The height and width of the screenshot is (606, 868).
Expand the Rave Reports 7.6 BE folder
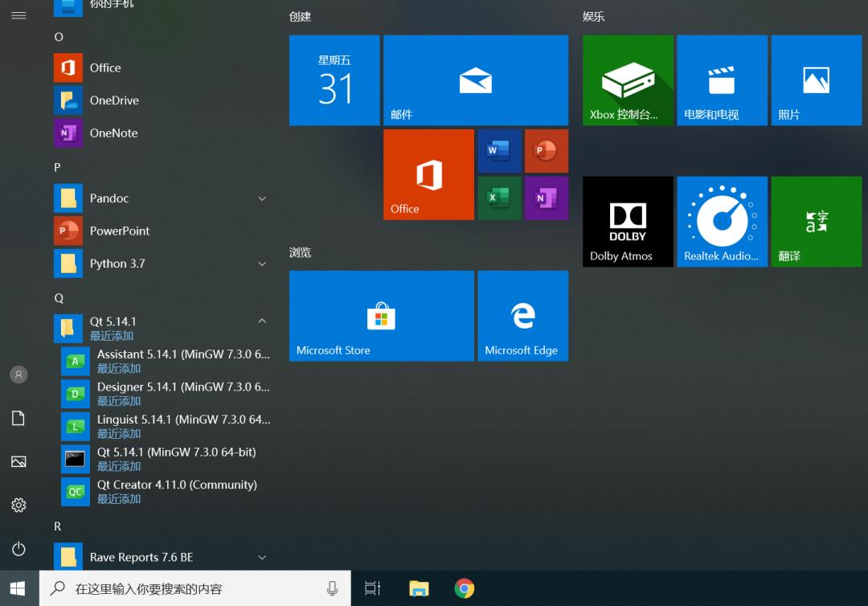pos(262,557)
